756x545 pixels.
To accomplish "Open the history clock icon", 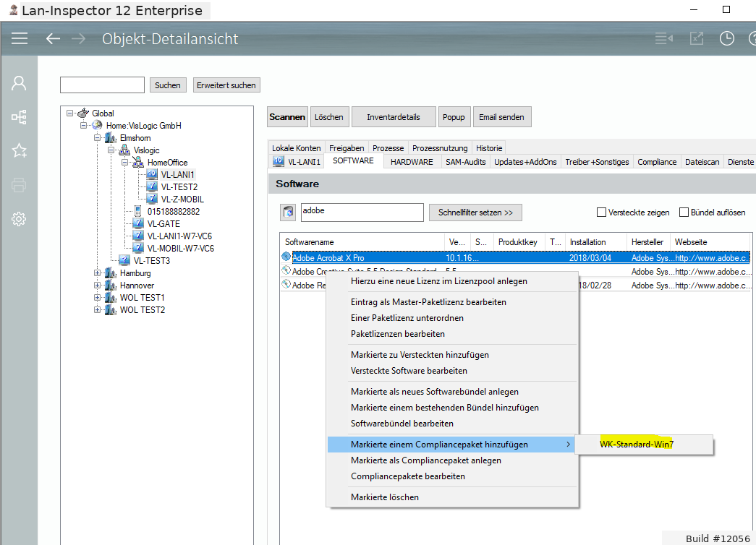I will click(x=726, y=38).
